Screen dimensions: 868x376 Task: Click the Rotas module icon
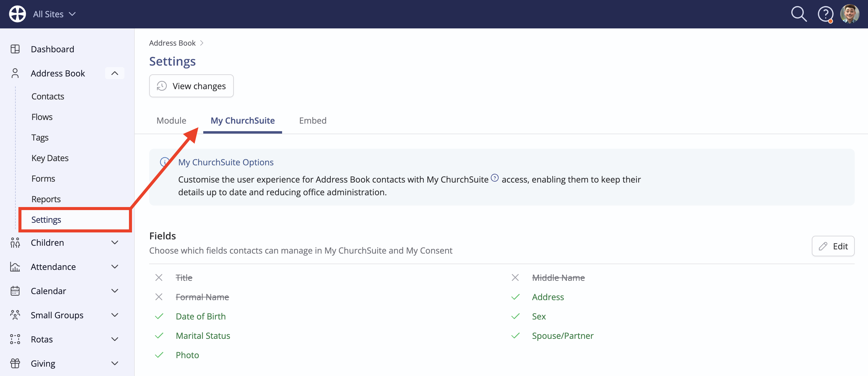pos(15,339)
